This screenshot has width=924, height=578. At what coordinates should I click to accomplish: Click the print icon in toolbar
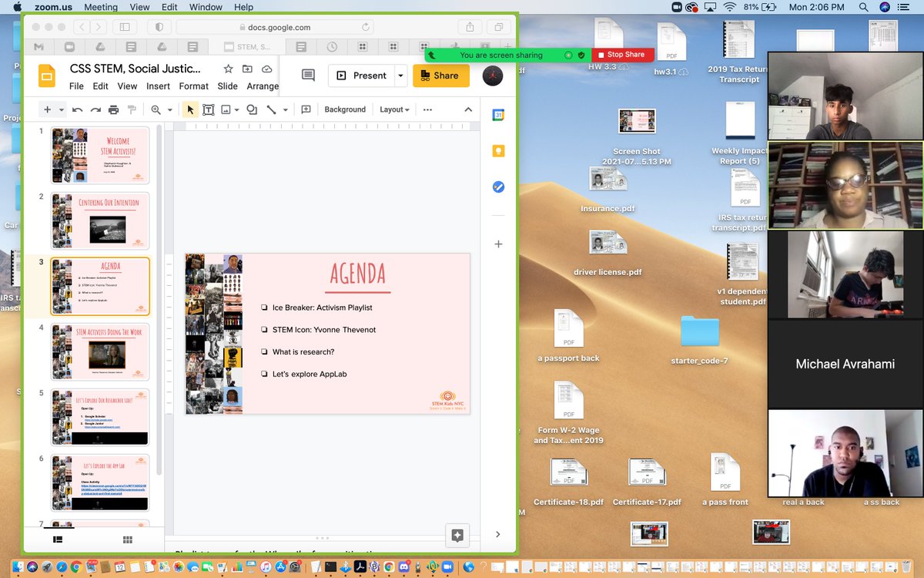[114, 109]
